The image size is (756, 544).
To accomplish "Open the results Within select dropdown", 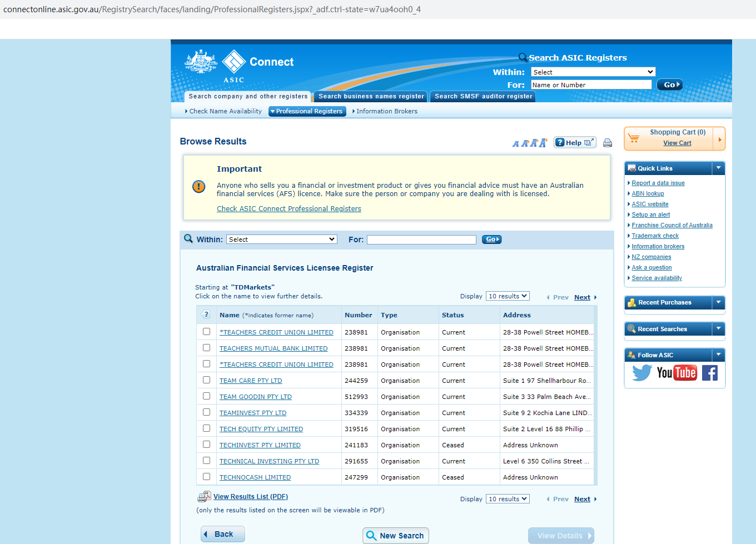I will (282, 239).
